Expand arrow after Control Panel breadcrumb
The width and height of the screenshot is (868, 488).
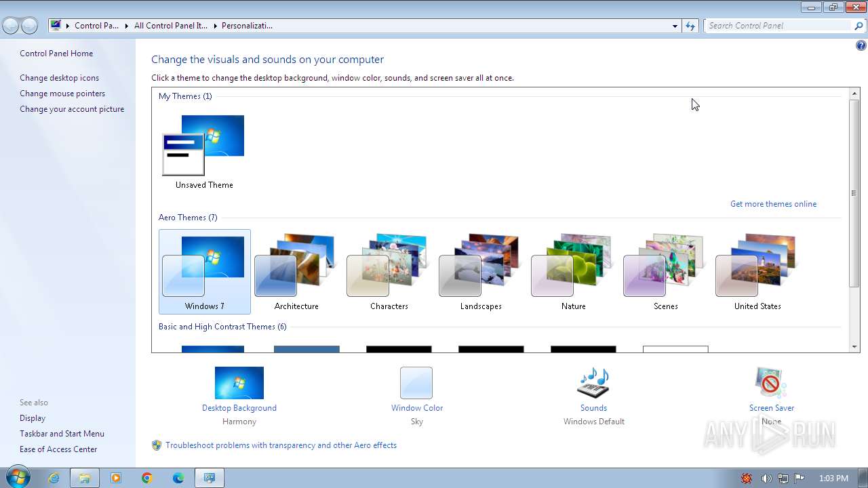click(x=127, y=26)
